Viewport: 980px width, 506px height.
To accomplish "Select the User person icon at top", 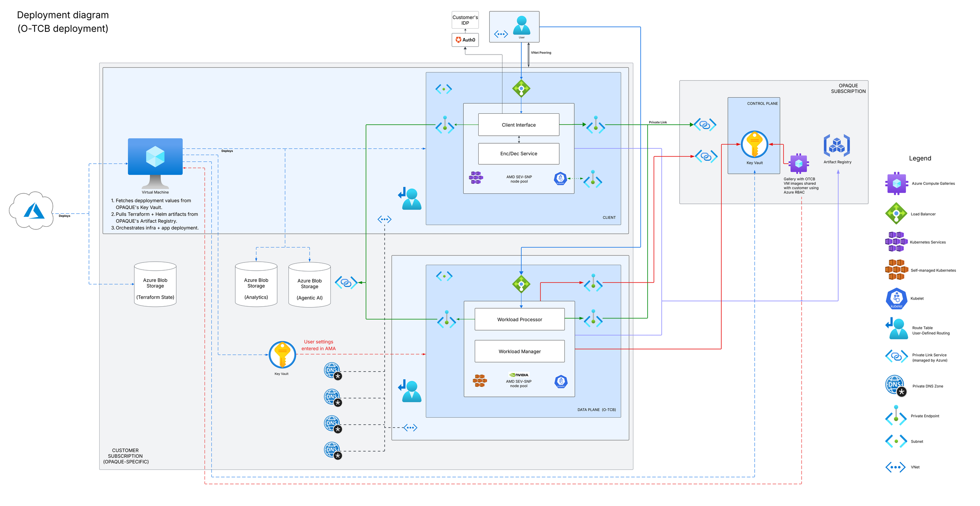I will (x=521, y=25).
